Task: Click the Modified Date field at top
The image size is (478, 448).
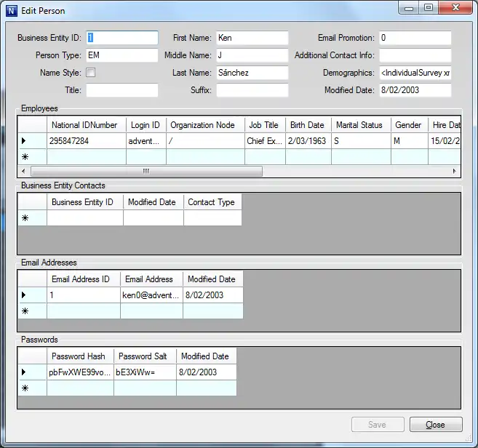Action: 415,90
